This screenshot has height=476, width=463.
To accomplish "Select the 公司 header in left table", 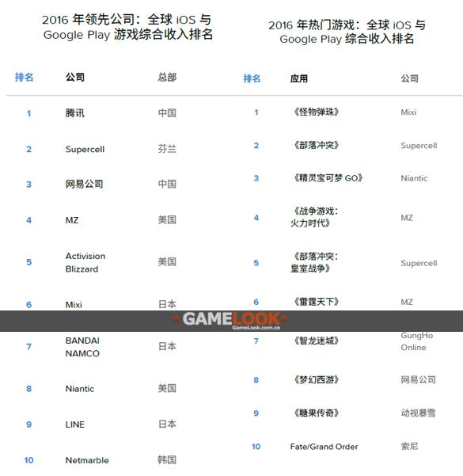I will (x=75, y=77).
